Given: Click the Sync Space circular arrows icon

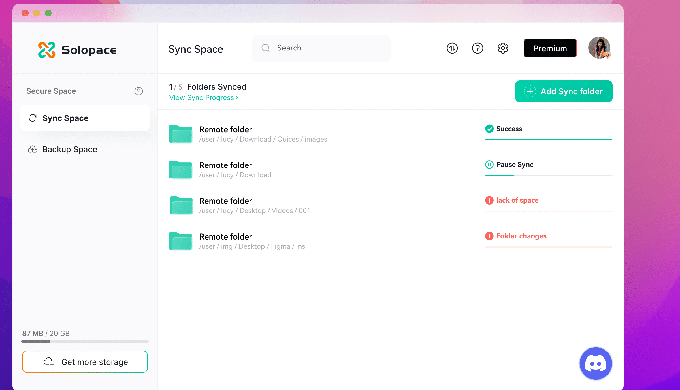Looking at the screenshot, I should [x=33, y=118].
